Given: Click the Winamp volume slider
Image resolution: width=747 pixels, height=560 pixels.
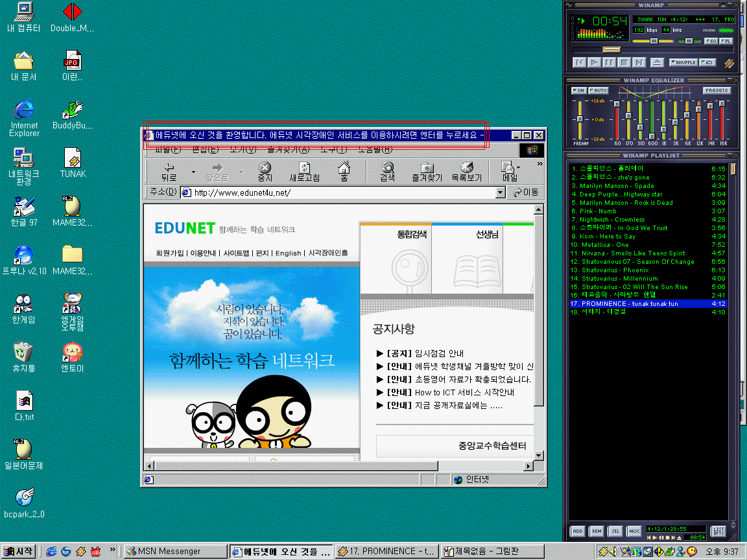Looking at the screenshot, I should (x=653, y=41).
